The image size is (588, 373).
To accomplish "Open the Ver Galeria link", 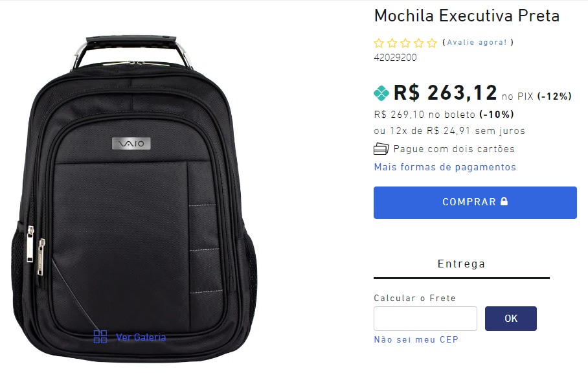I will click(x=141, y=337).
